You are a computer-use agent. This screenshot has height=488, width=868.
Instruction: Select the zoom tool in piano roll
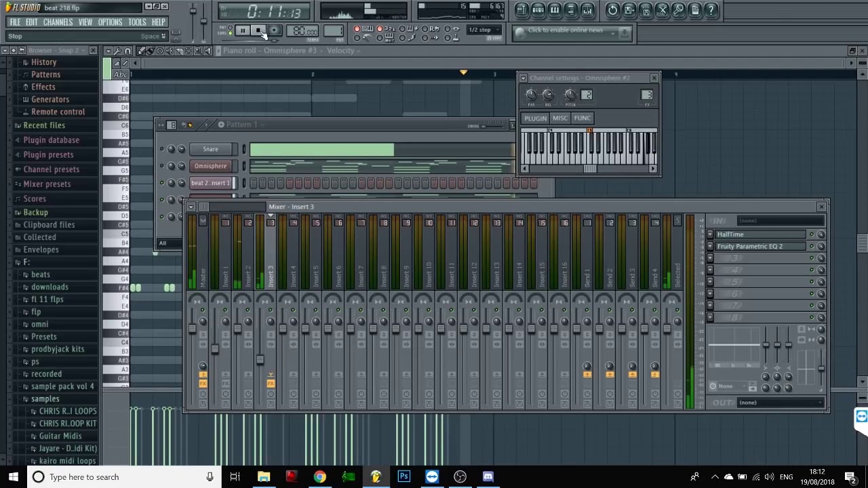click(199, 51)
